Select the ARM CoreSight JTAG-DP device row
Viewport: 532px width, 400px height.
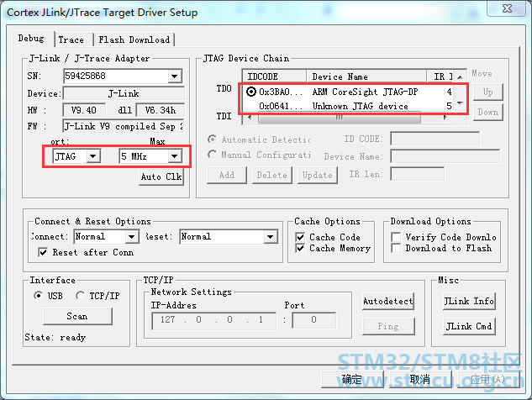click(x=353, y=91)
